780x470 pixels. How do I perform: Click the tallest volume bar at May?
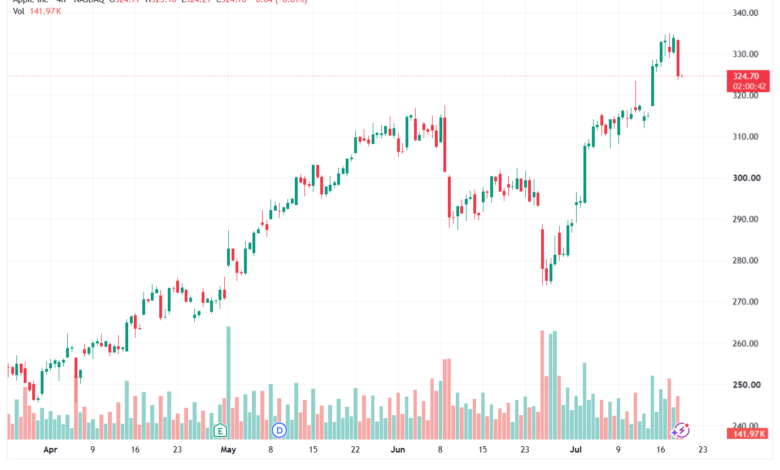(228, 383)
